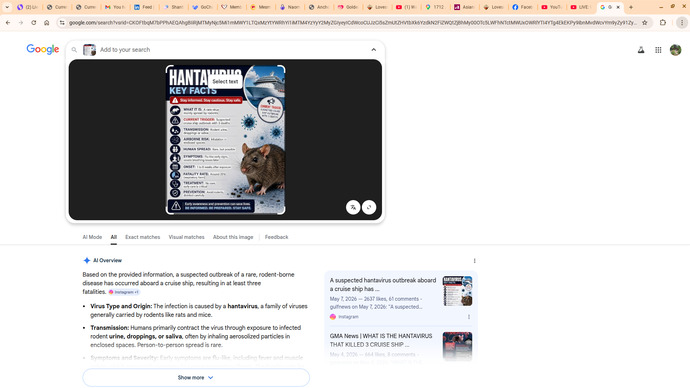This screenshot has width=690, height=388.
Task: Bookmark this page with the star icon
Action: [x=645, y=22]
